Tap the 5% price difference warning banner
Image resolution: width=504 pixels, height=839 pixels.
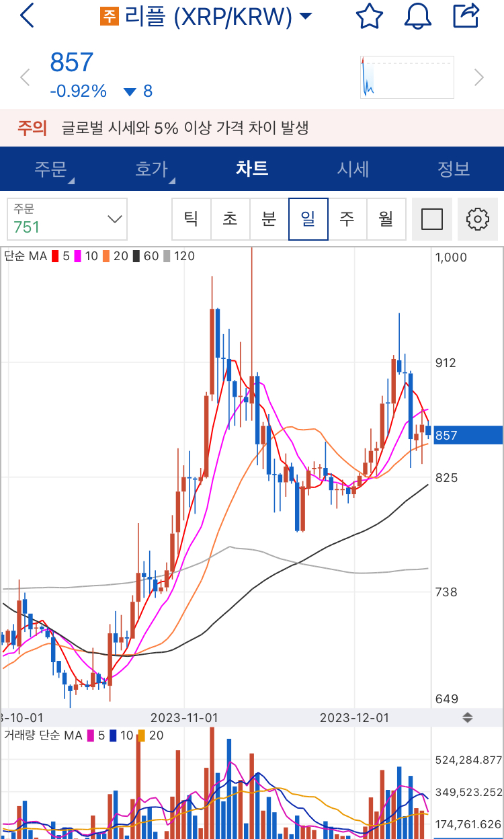click(x=252, y=128)
